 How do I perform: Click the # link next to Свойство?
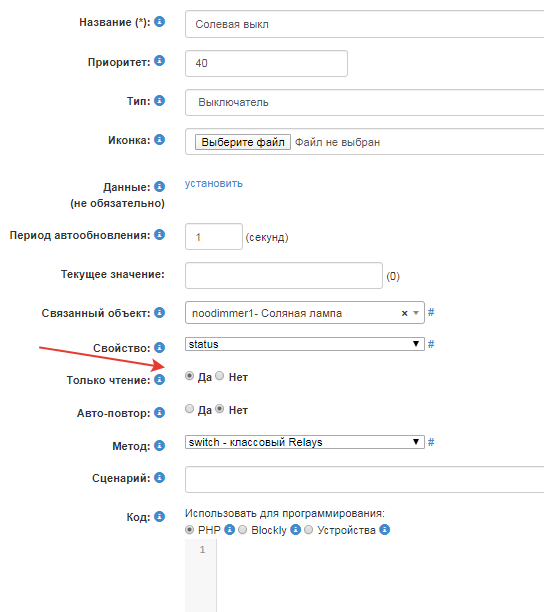point(431,344)
